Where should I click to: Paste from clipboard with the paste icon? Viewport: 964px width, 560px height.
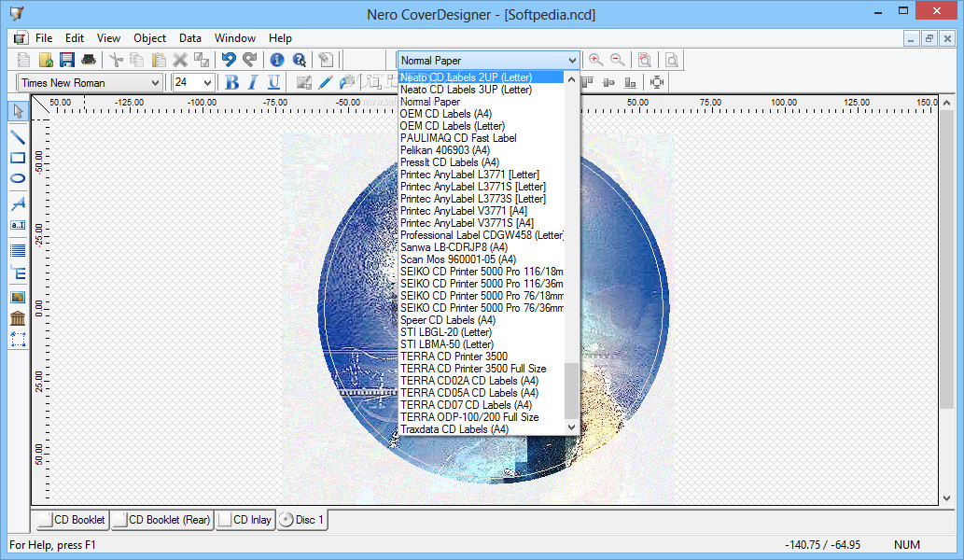159,60
